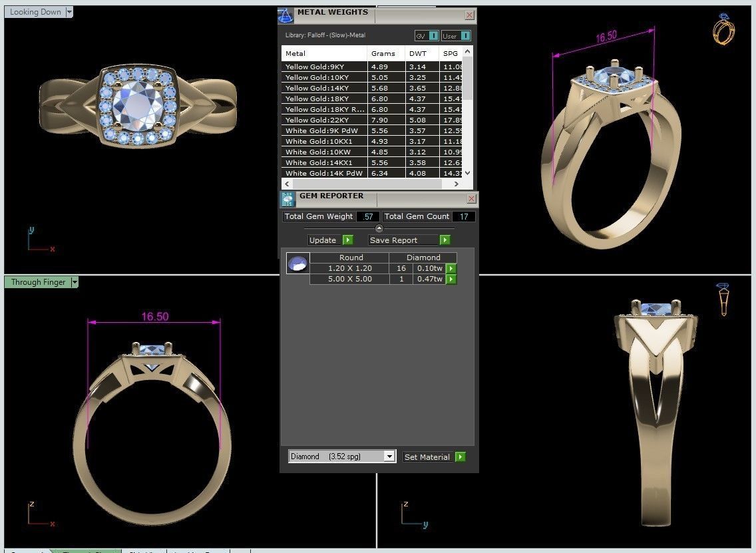Click the 5.68 grams value for 14KY
Image resolution: width=756 pixels, height=553 pixels.
[x=379, y=88]
